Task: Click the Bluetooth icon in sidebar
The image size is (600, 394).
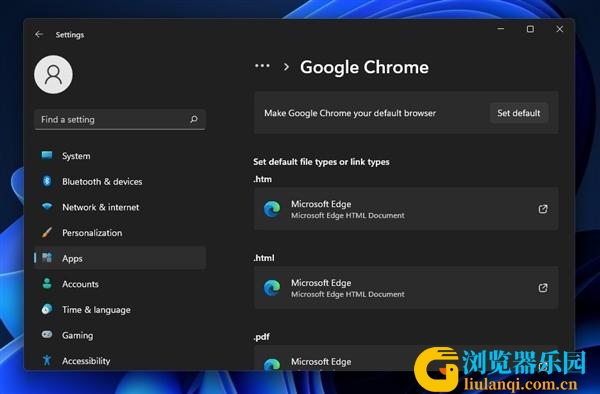Action: [47, 181]
